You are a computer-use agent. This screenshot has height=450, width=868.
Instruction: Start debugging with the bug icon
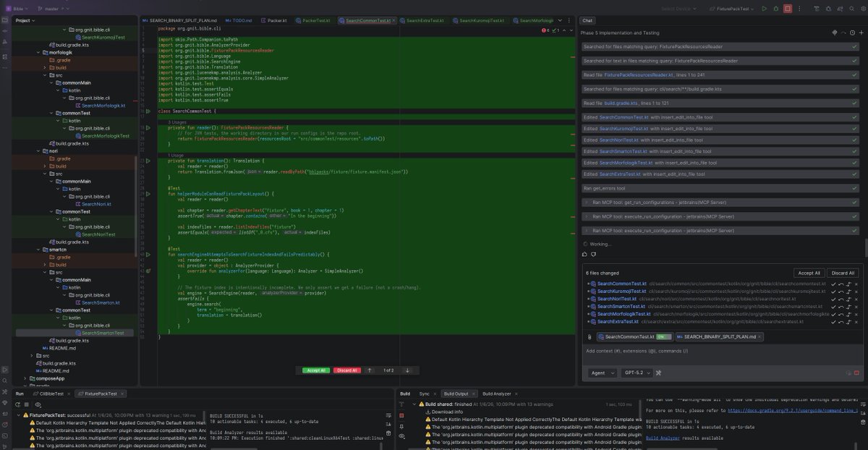tap(776, 9)
